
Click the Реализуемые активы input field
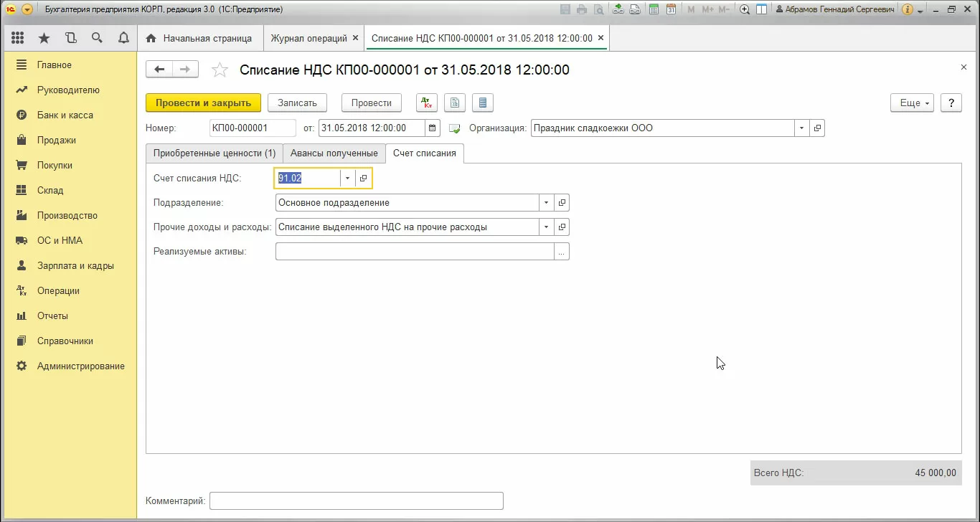click(x=415, y=252)
